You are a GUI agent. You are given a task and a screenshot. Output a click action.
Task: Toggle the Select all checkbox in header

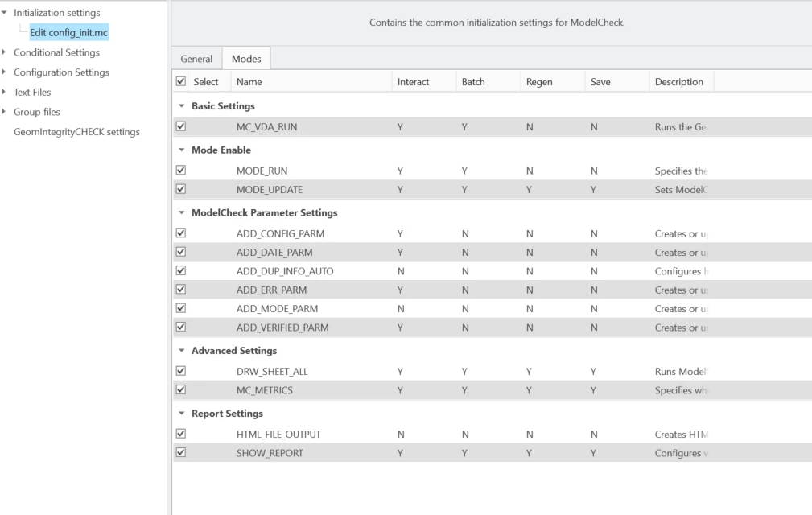(181, 81)
